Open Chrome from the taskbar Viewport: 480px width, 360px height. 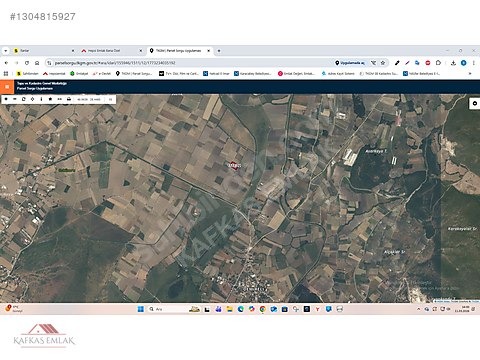[263, 309]
